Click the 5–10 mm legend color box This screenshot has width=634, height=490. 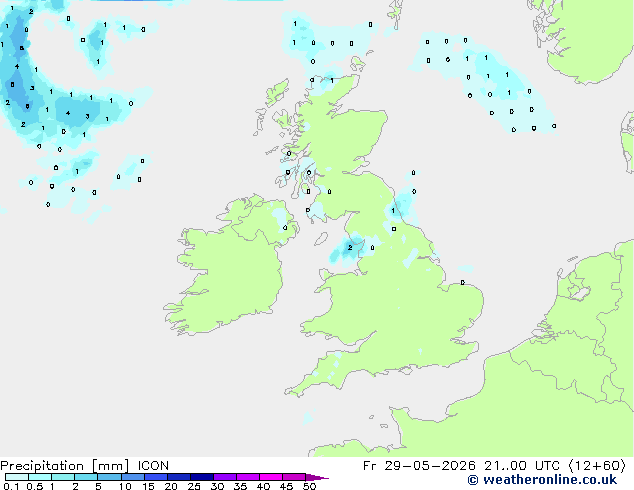[109, 477]
